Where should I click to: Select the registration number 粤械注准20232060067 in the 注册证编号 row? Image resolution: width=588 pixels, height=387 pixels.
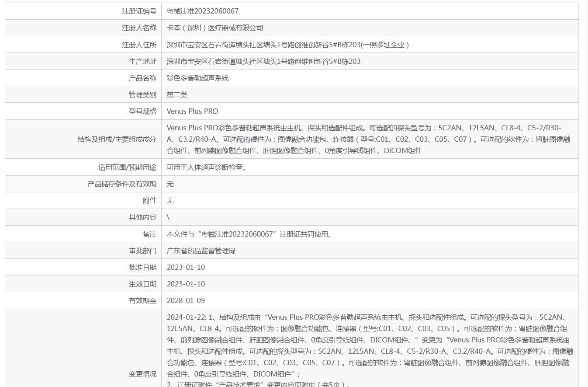(x=203, y=11)
